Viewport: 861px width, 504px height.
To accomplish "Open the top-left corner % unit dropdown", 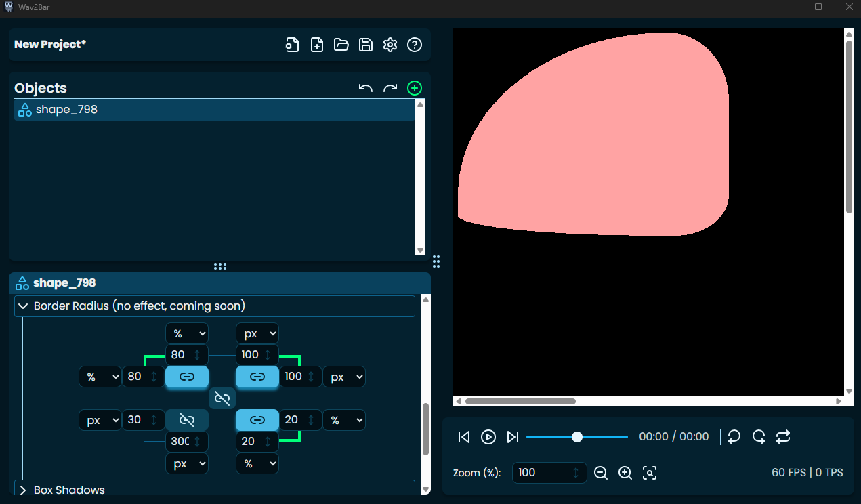I will [187, 333].
